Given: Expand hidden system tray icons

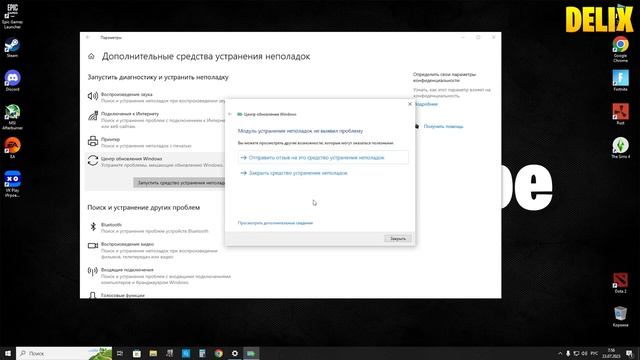Looking at the screenshot, I should click(x=560, y=353).
